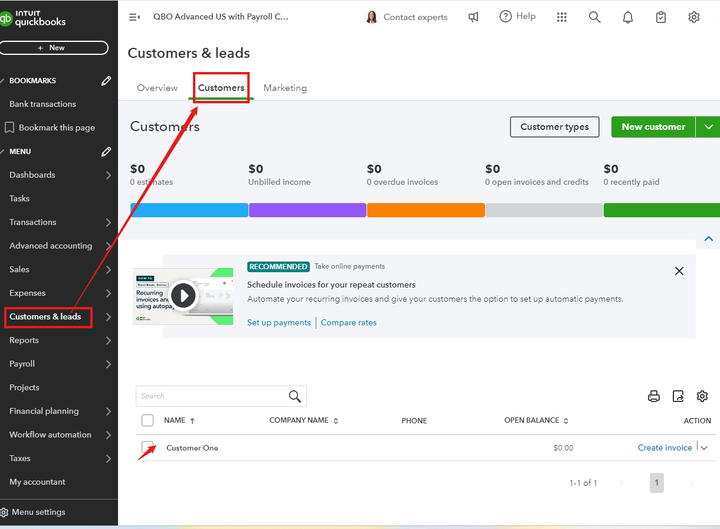Tick the select-all customers checkbox
Viewport: 720px width, 529px height.
[147, 420]
